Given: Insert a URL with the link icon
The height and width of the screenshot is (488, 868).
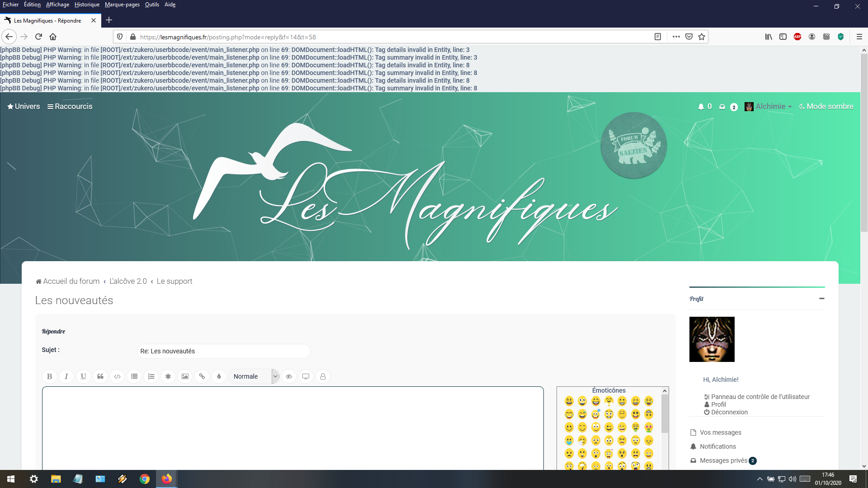Looking at the screenshot, I should tap(202, 376).
